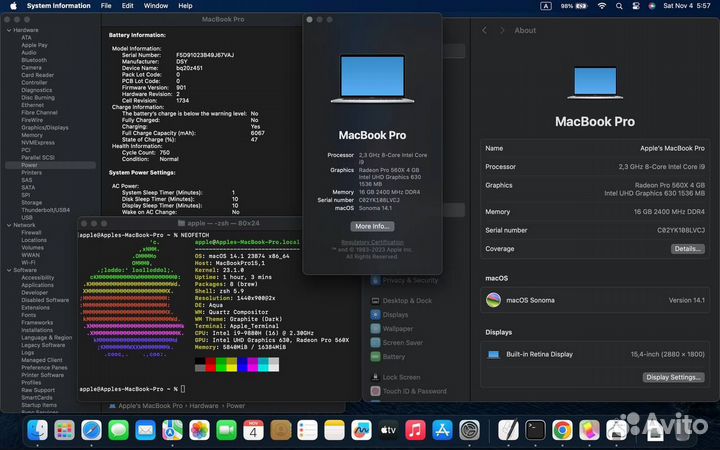The image size is (720, 450).
Task: Open App Store from Dock
Action: click(442, 430)
